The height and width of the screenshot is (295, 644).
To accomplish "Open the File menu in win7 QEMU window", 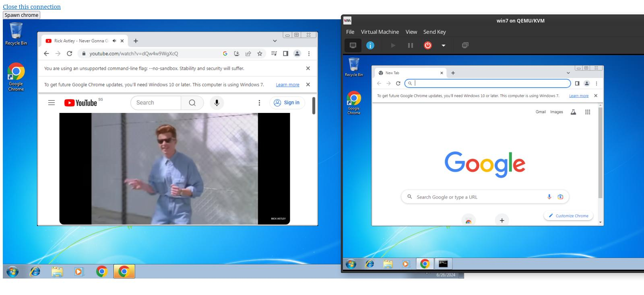I will 350,32.
